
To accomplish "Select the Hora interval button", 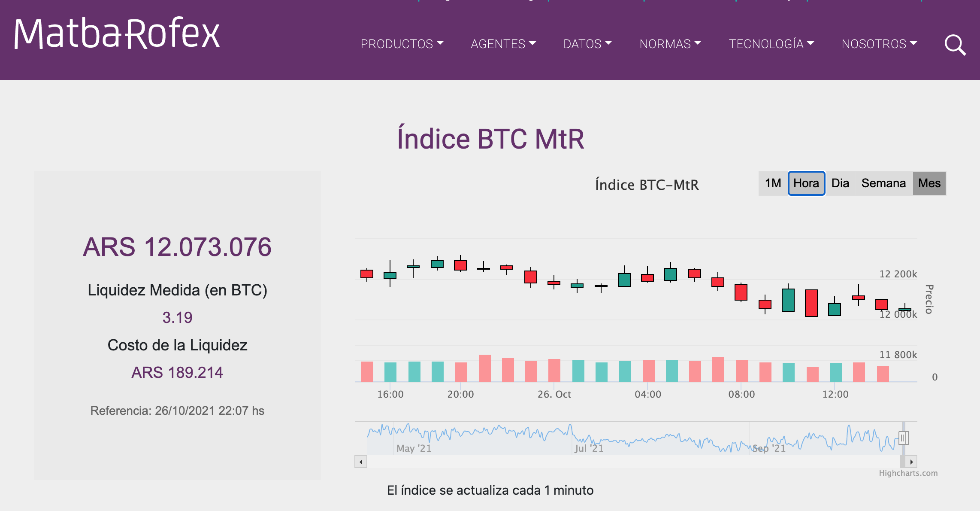I will coord(806,183).
